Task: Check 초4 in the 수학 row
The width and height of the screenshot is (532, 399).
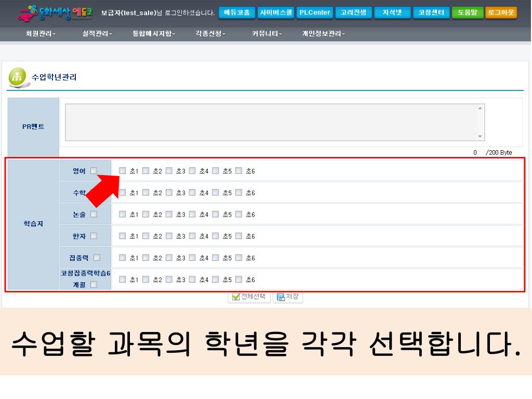Action: (192, 192)
